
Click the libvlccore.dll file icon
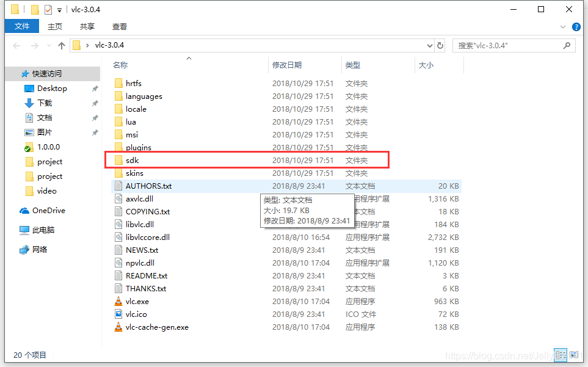[118, 237]
